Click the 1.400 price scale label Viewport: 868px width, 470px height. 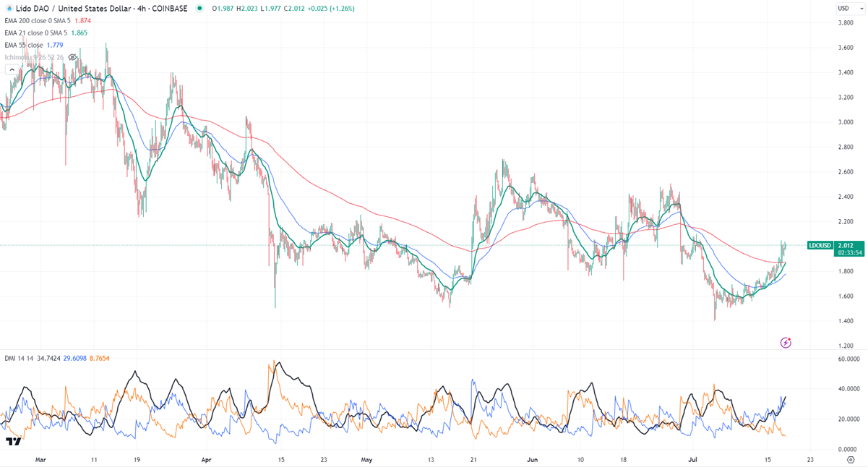click(845, 321)
